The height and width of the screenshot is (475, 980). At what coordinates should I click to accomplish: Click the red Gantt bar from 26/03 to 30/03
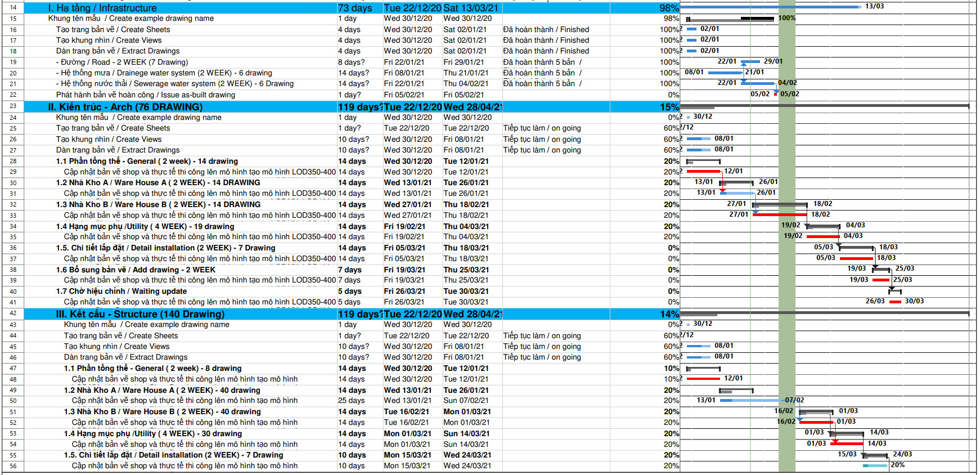click(x=895, y=302)
